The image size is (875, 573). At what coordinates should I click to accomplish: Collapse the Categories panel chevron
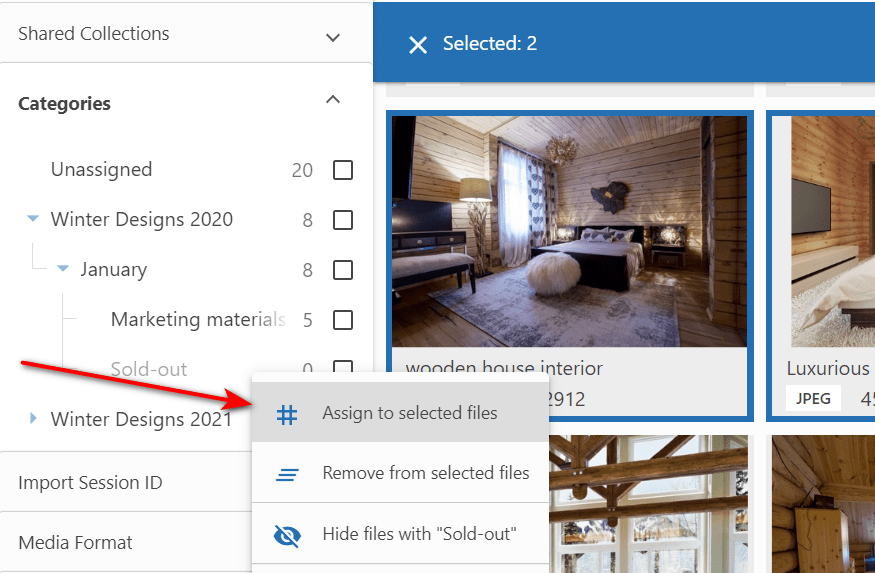(334, 100)
